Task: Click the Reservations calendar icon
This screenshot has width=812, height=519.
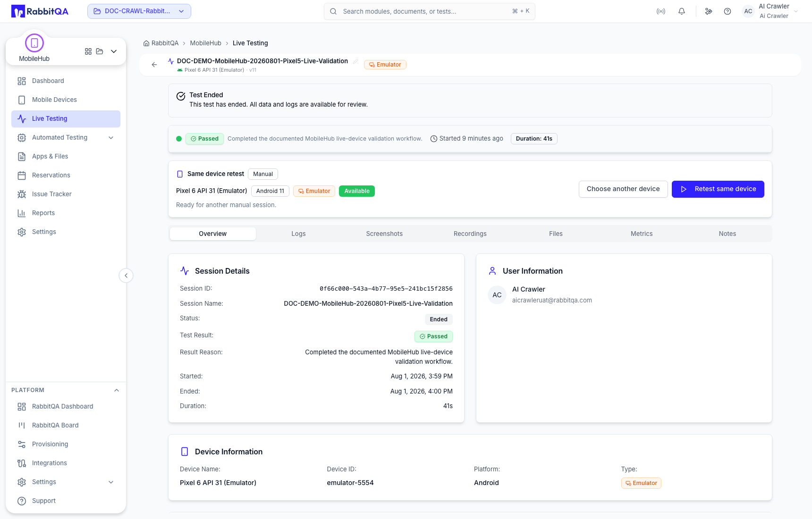Action: tap(22, 176)
